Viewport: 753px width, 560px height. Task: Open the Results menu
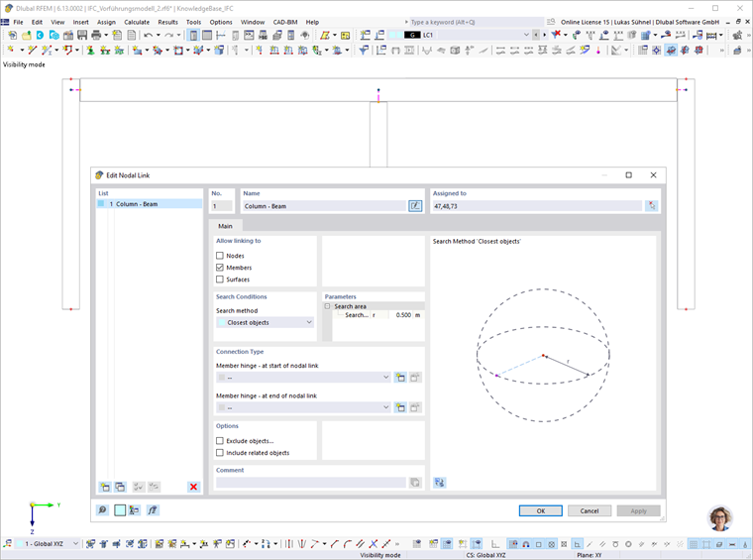pos(168,22)
